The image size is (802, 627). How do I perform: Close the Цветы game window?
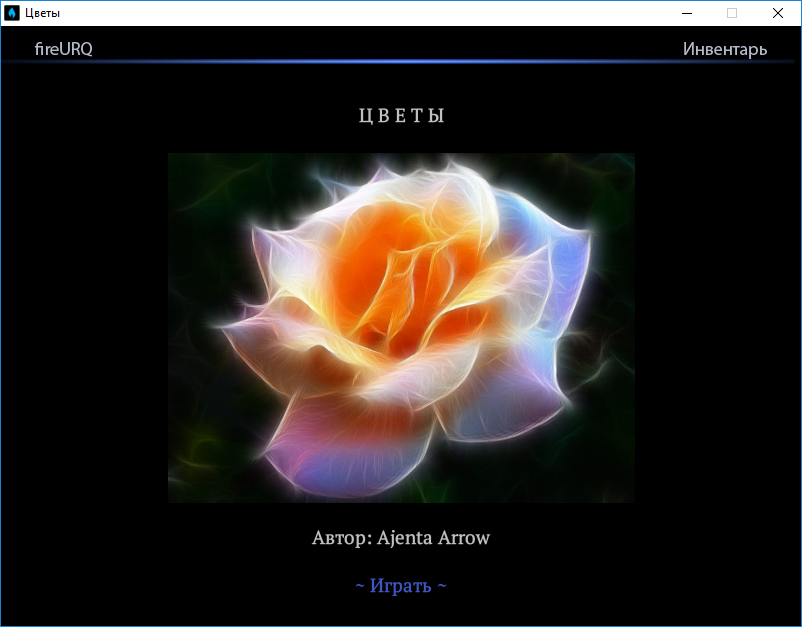778,13
